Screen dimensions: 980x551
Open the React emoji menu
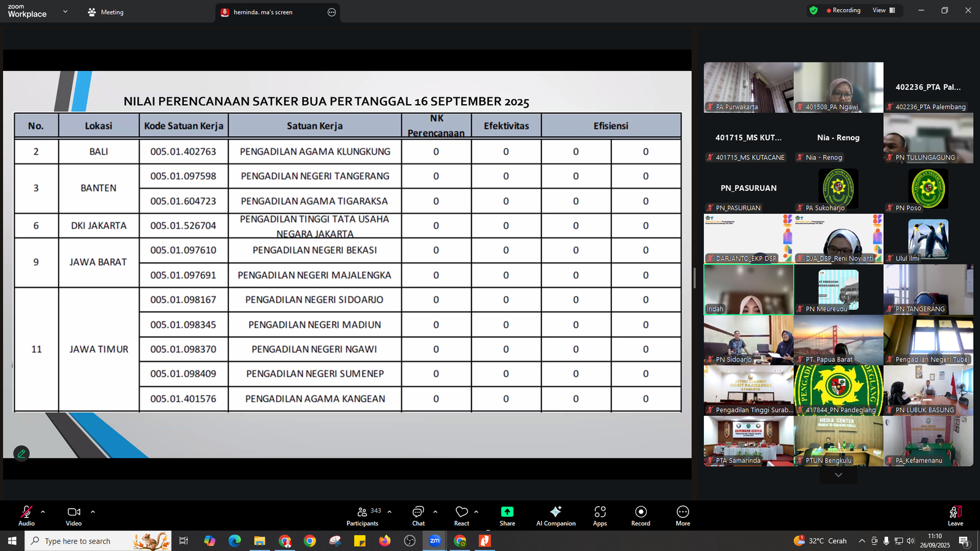point(461,515)
